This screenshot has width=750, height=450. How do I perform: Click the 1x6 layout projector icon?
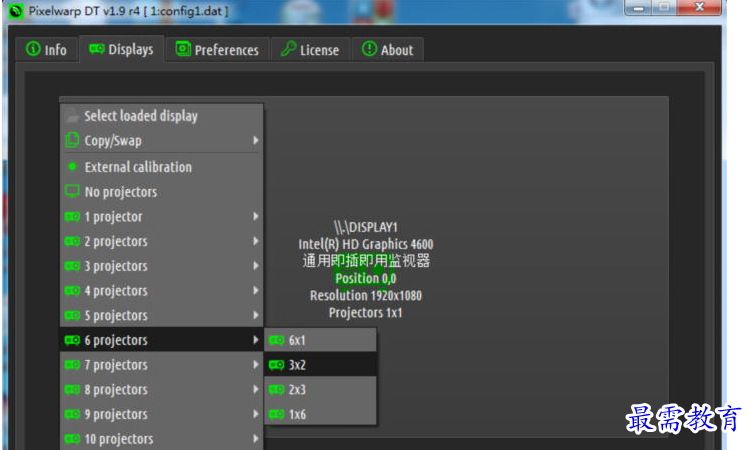pos(277,414)
